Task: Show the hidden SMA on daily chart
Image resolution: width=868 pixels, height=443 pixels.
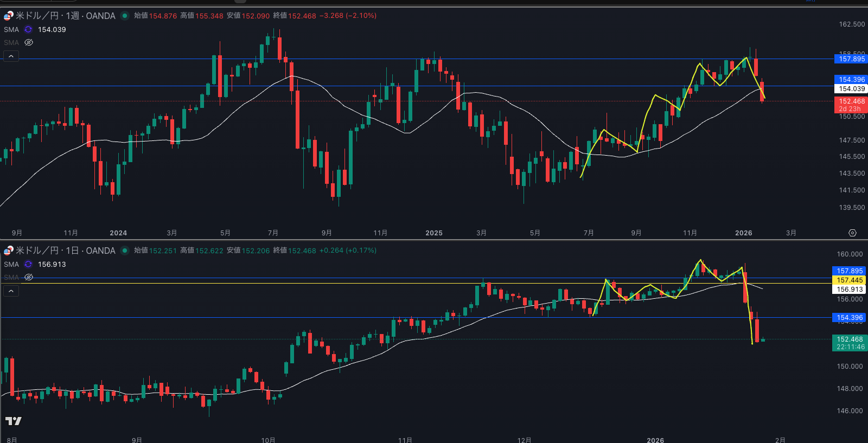Action: pos(29,277)
